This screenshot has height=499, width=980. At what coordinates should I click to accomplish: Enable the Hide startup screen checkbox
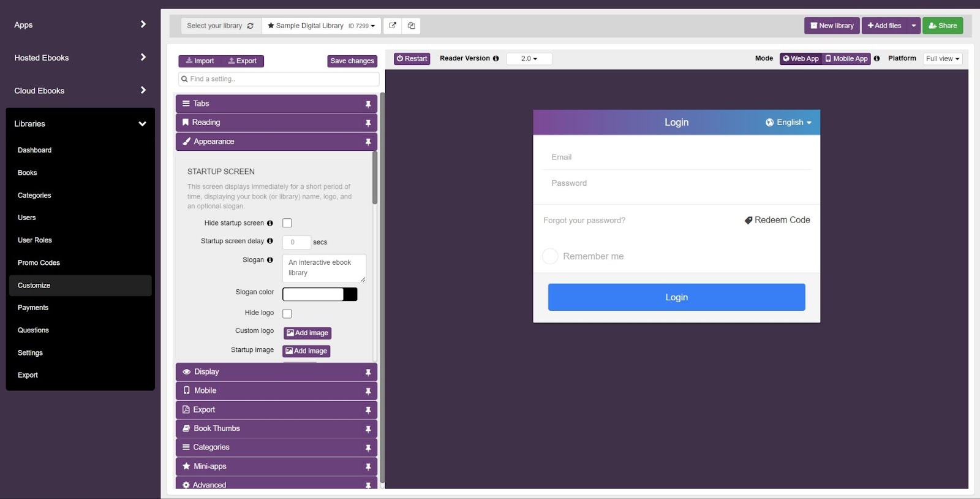point(287,223)
